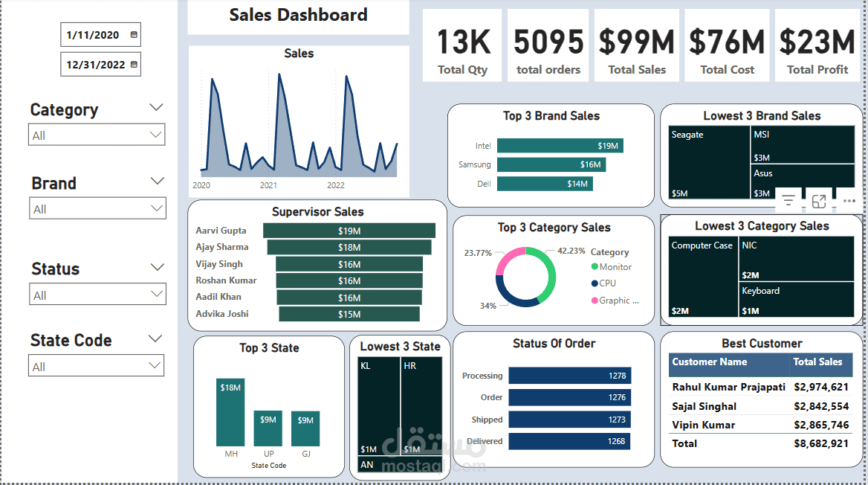Select Aadil Khan $16M funnel bar
This screenshot has height=485, width=868.
349,298
